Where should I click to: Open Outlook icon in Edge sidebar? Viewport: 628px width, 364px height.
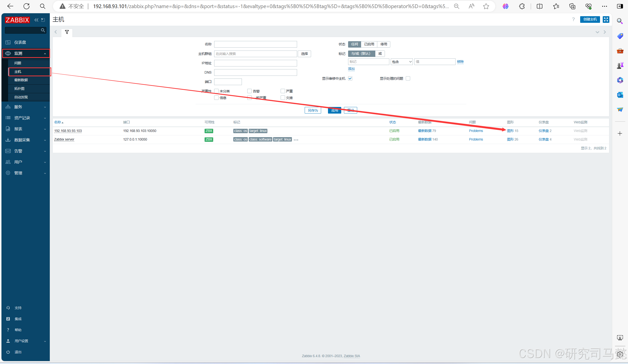(x=620, y=95)
